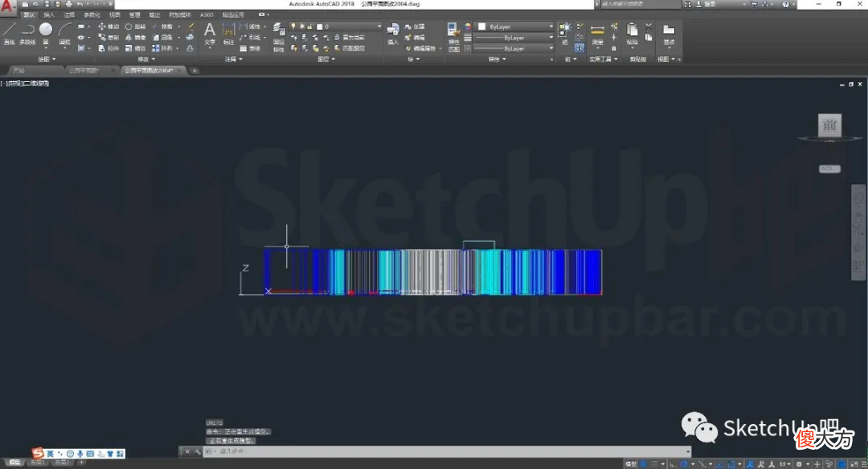The image size is (868, 469).
Task: Click the Move (移动) tool
Action: (x=108, y=27)
